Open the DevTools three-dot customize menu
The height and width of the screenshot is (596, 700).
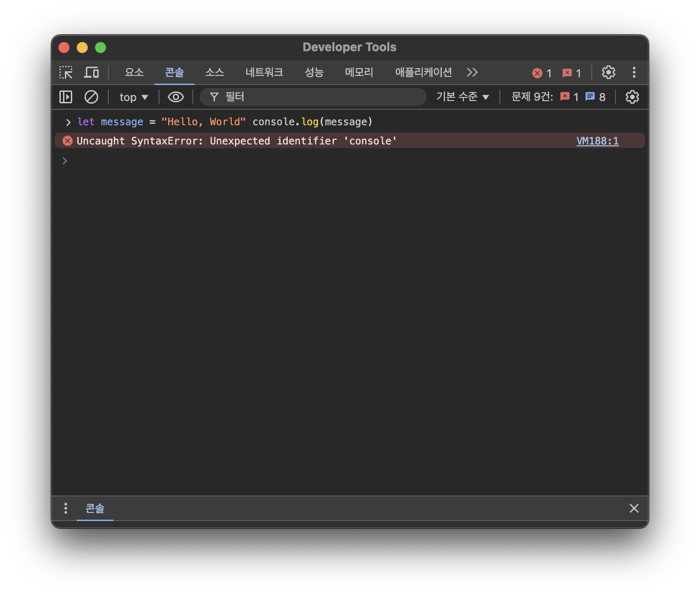(x=634, y=72)
